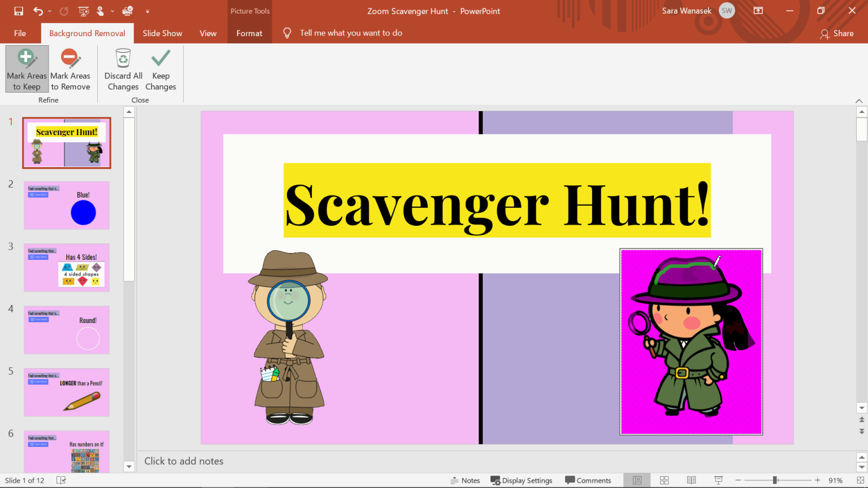The width and height of the screenshot is (868, 488).
Task: Toggle Notes pane from the status bar
Action: point(466,480)
